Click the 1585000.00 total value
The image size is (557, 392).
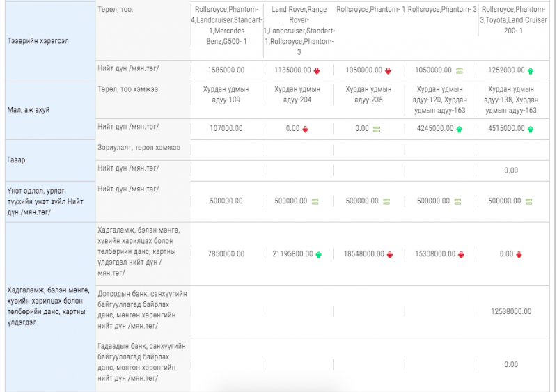tap(226, 70)
